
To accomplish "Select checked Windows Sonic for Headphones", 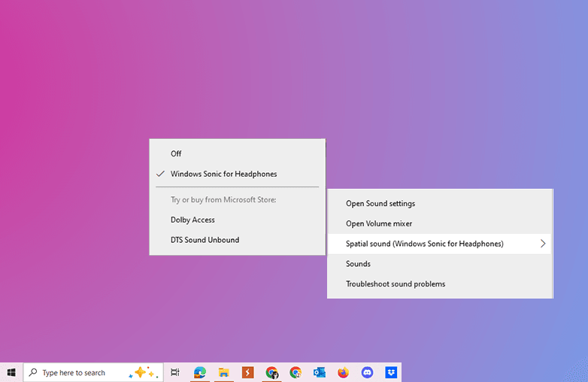I will pos(238,174).
